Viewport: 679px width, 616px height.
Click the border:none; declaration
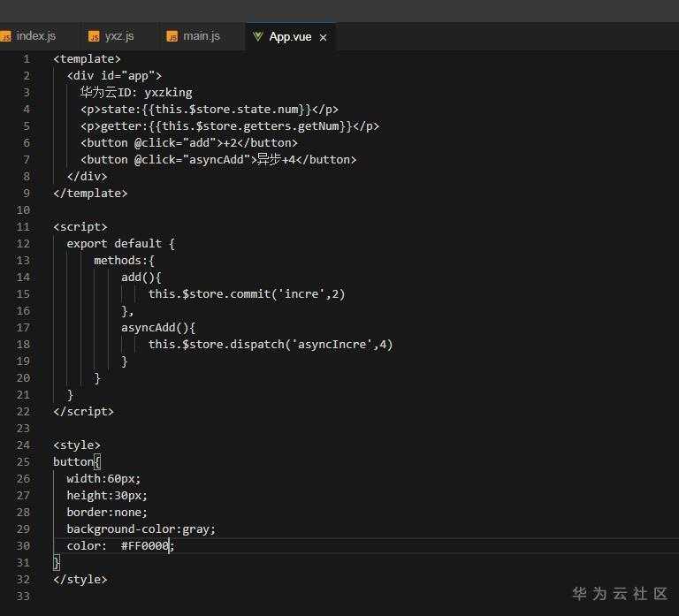107,513
